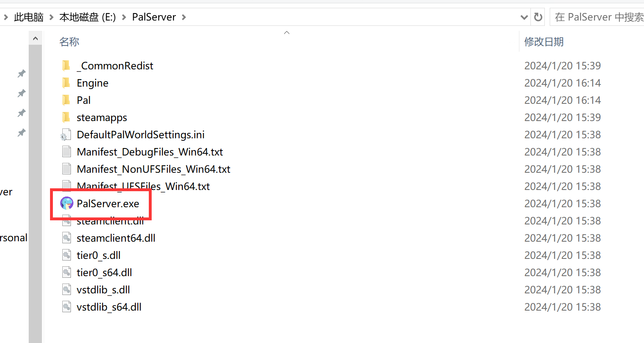Image resolution: width=644 pixels, height=343 pixels.
Task: Click the steamclient64.dll file icon
Action: click(x=66, y=238)
